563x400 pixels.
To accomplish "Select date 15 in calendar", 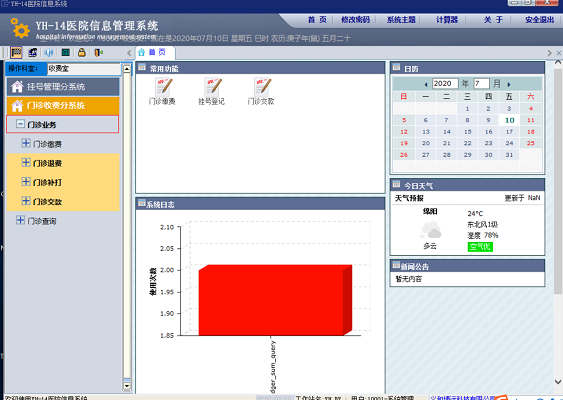I will click(467, 132).
